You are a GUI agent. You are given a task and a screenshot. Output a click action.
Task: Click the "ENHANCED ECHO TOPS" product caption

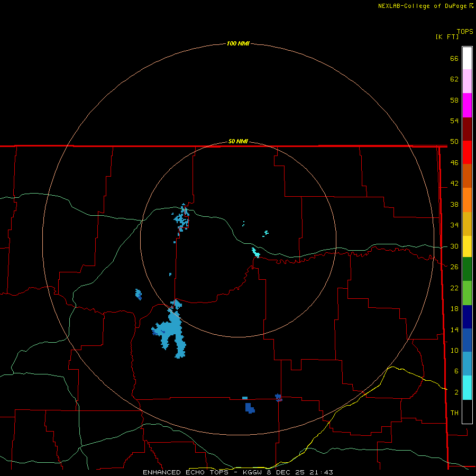pos(186,472)
